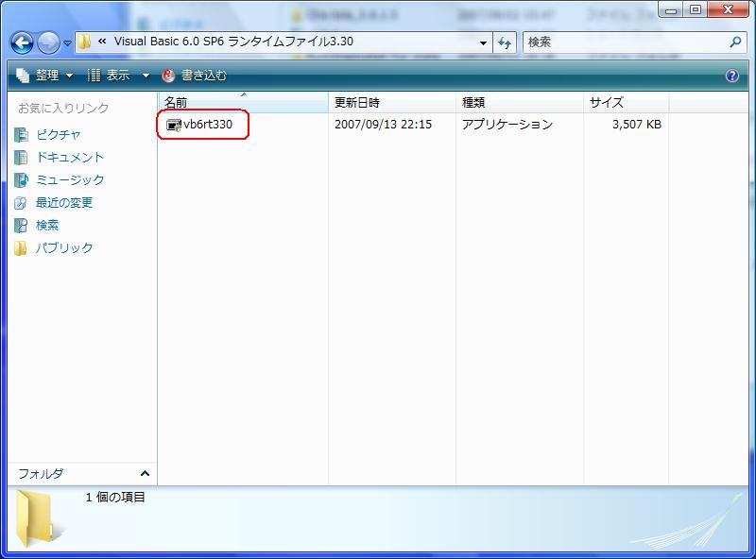The height and width of the screenshot is (559, 756).
Task: Sort by the 種類 column header
Action: tap(519, 102)
